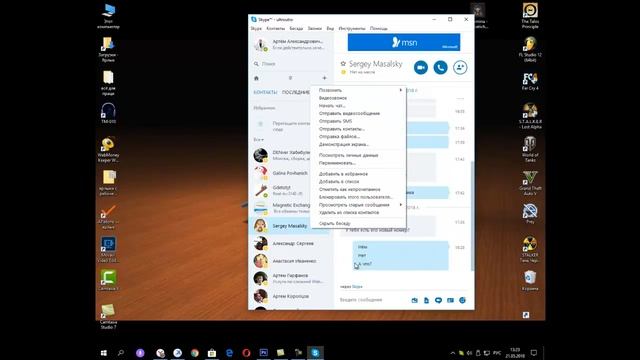Click the send contacts icon below the chat
Viewport: 640px width, 360px height.
point(450,300)
